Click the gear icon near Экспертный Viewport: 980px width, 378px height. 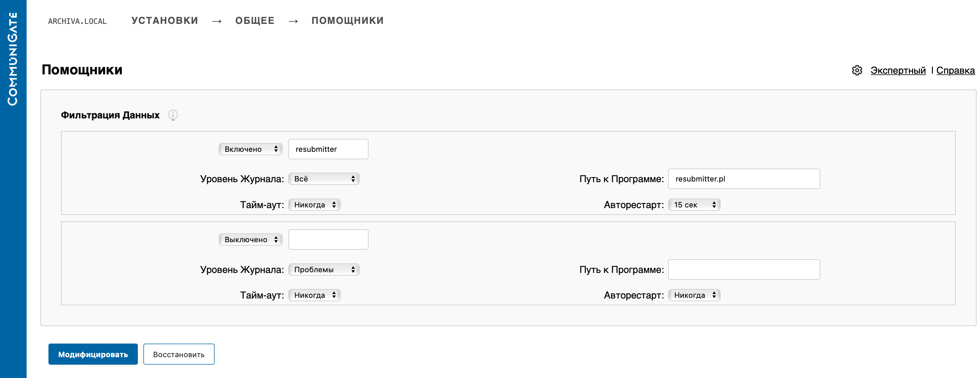coord(857,70)
